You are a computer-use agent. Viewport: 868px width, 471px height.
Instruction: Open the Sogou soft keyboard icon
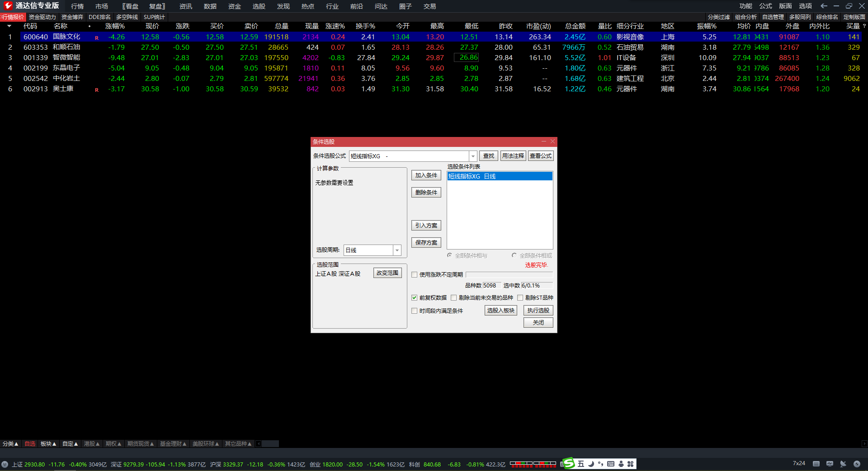click(x=611, y=464)
